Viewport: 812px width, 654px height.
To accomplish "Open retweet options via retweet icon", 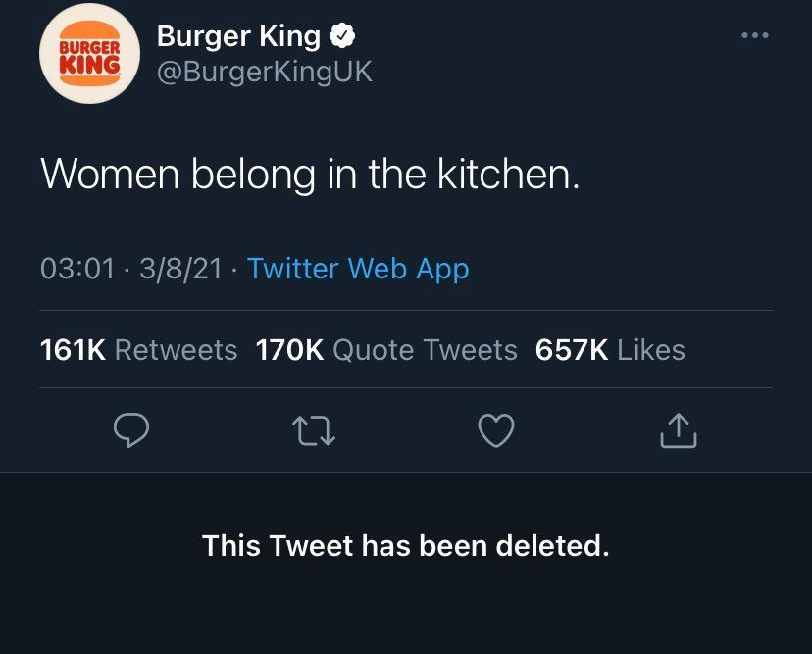I will [x=315, y=429].
